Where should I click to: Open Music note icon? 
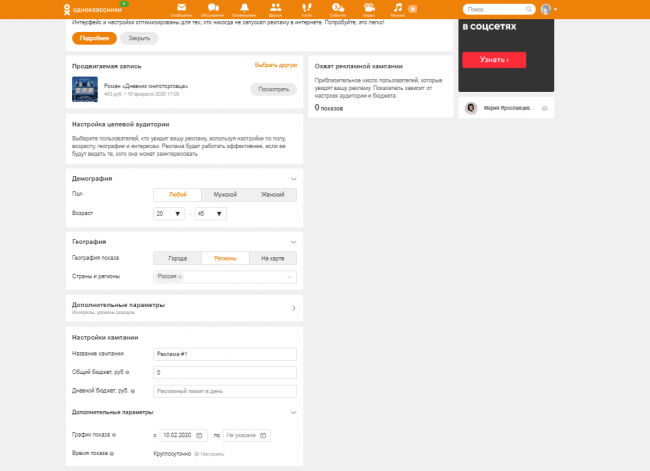[398, 10]
